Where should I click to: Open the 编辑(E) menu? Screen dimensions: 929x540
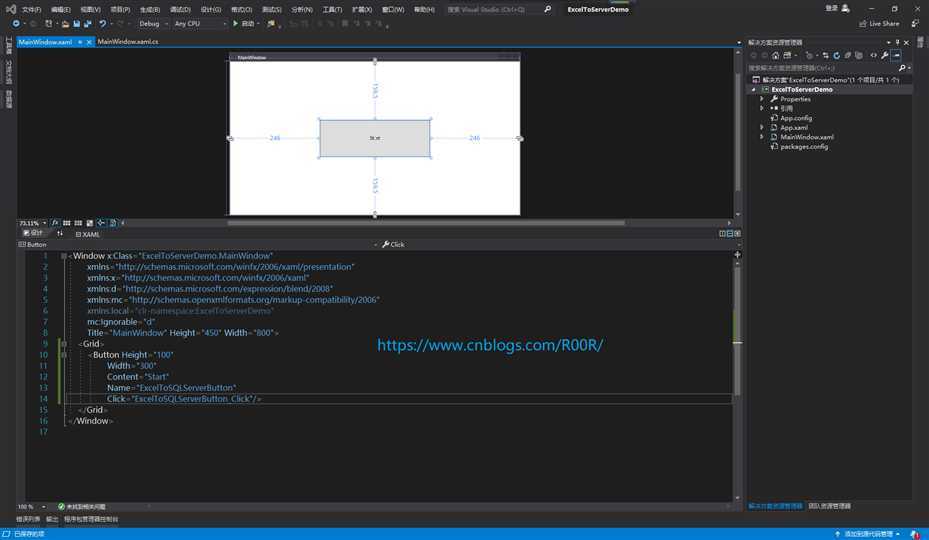[x=60, y=9]
